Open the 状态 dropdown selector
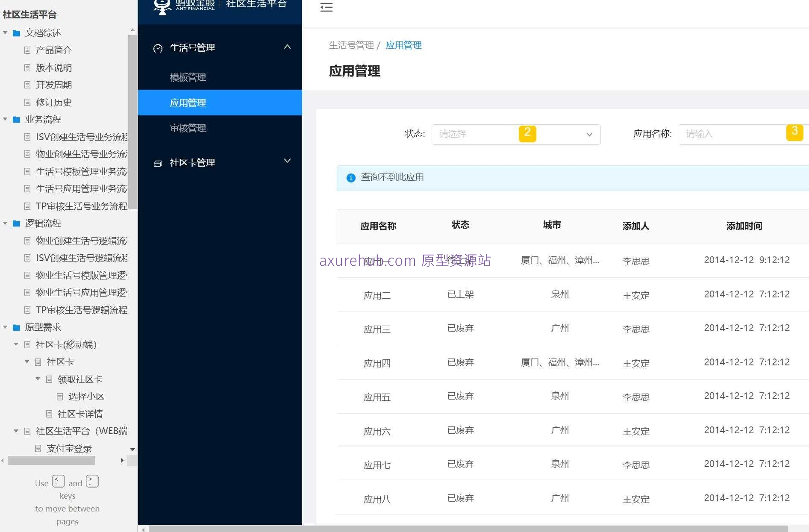 click(515, 134)
